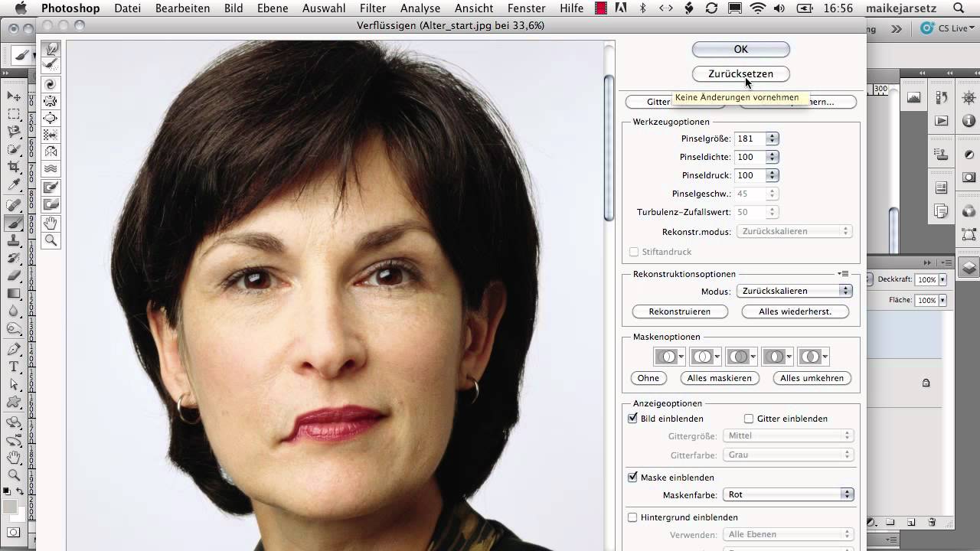Click the Alles maskieren button
Image resolution: width=980 pixels, height=551 pixels.
pyautogui.click(x=720, y=378)
